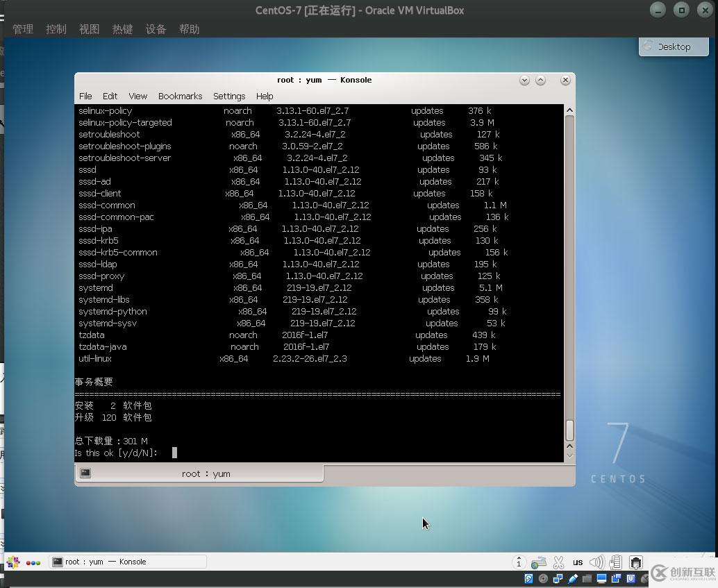The height and width of the screenshot is (588, 718).
Task: Open the keyboard and network tray icon
Action: pyautogui.click(x=539, y=562)
